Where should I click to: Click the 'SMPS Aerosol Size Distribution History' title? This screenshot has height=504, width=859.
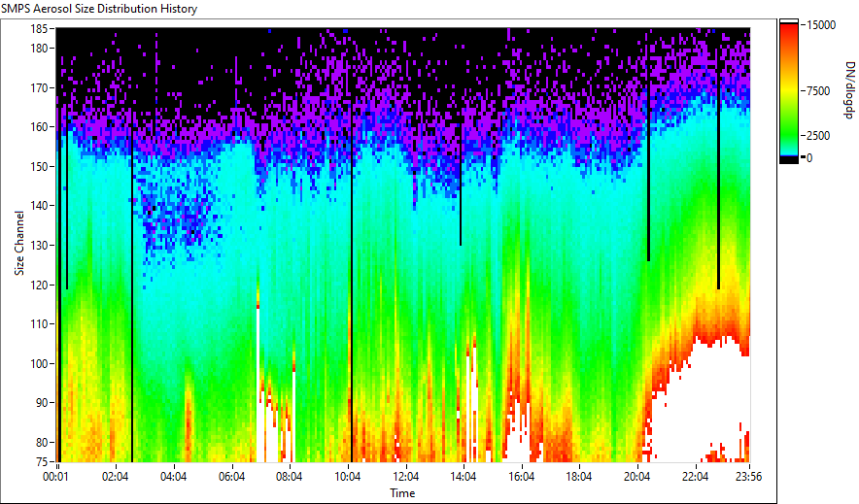point(99,9)
